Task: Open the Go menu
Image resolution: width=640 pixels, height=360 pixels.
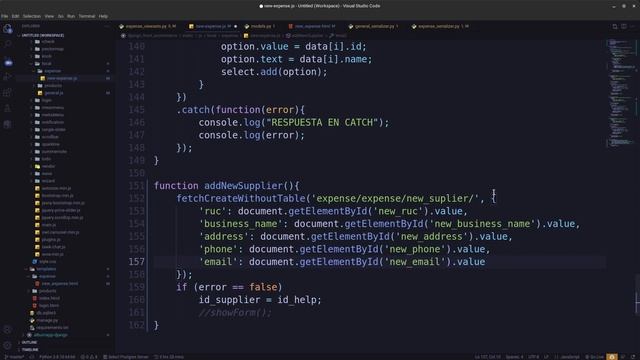Action: click(x=60, y=16)
